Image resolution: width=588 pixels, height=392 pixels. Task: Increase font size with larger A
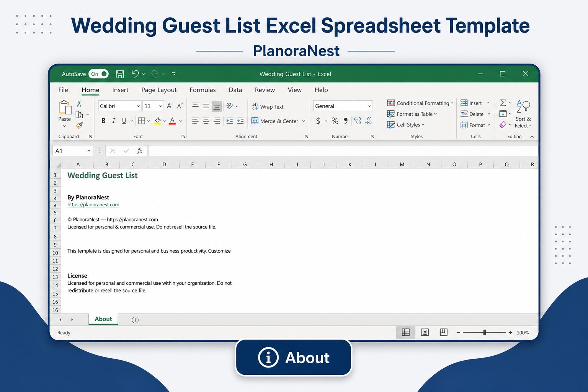[x=170, y=106]
